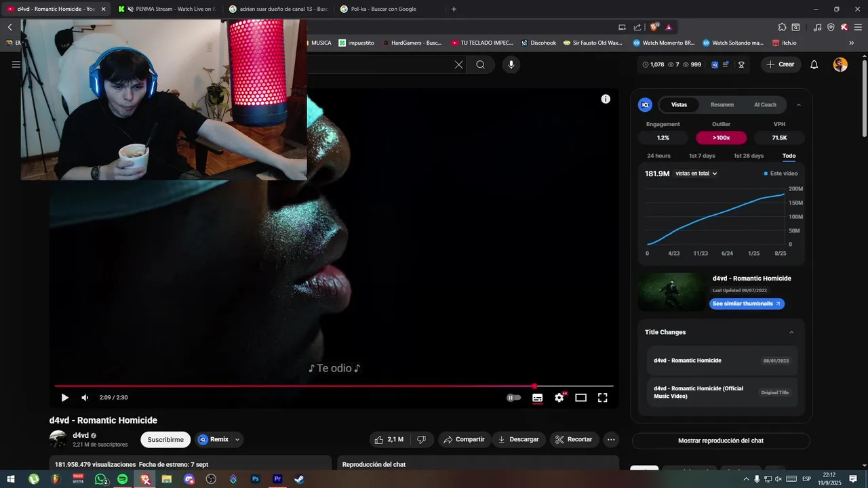Open the vidIQ list icon in header
The image size is (868, 488).
click(726, 64)
